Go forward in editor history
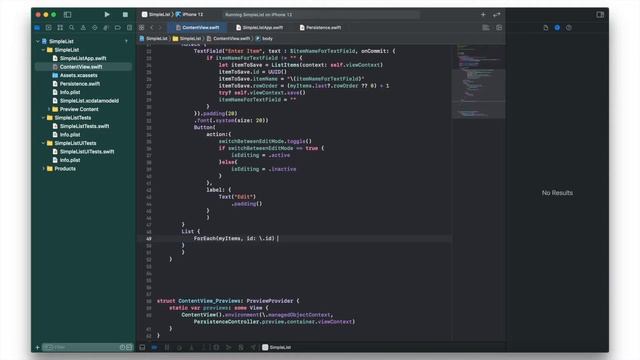This screenshot has width=640, height=360. pos(160,28)
